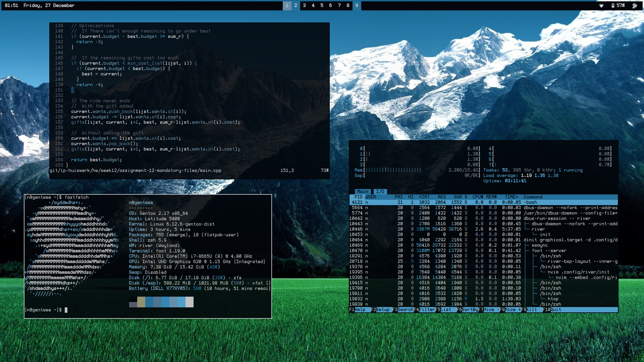Click the clock showing 01:51
Viewport: 644px width, 362px height.
[11, 6]
